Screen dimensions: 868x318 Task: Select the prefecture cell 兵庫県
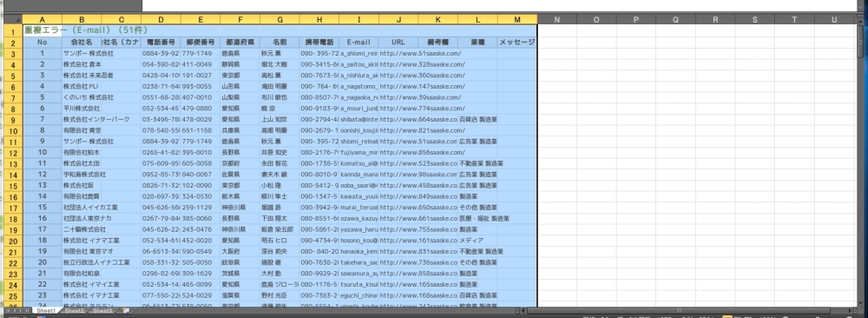pyautogui.click(x=240, y=130)
